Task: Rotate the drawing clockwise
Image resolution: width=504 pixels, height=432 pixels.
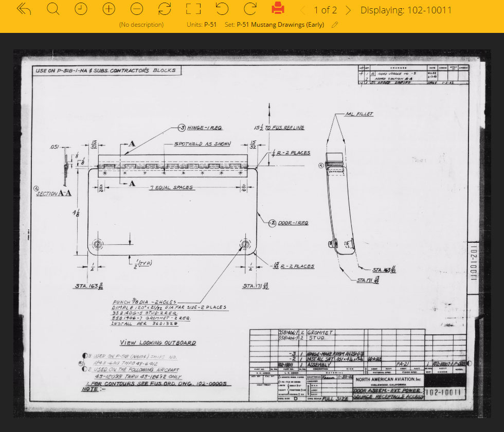Action: tap(249, 9)
